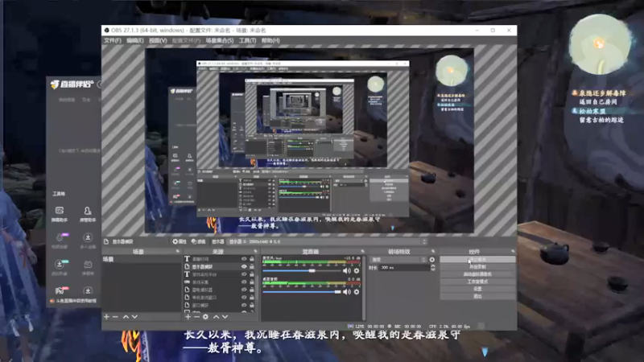644x362 pixels.
Task: Open 属性 properties gear on source toolbar
Action: 180,242
